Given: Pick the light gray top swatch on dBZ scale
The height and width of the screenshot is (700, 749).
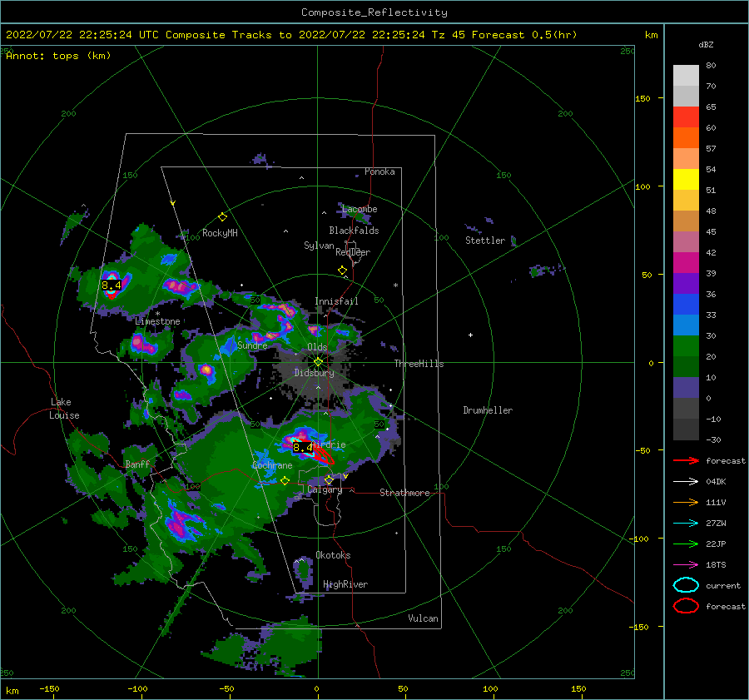Looking at the screenshot, I should pos(686,75).
